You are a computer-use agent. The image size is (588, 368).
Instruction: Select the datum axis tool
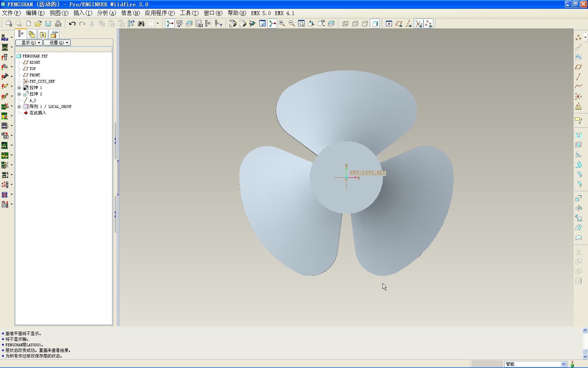pos(578,76)
